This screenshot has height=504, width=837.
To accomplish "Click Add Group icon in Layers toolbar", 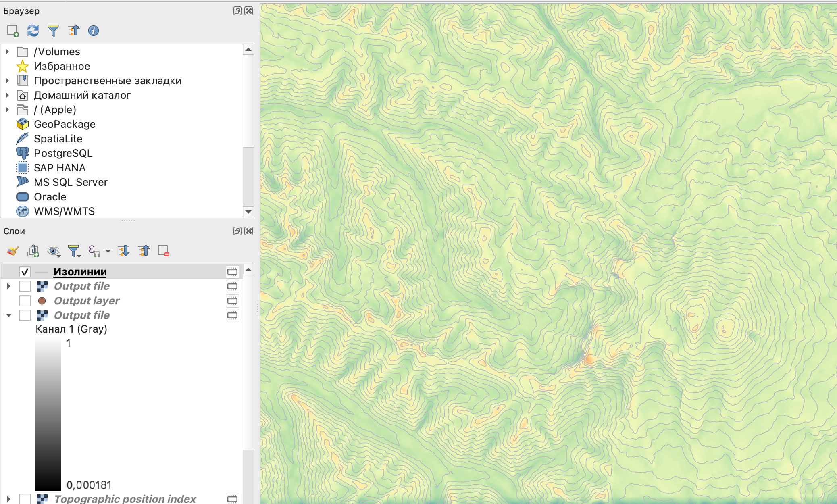I will click(33, 251).
